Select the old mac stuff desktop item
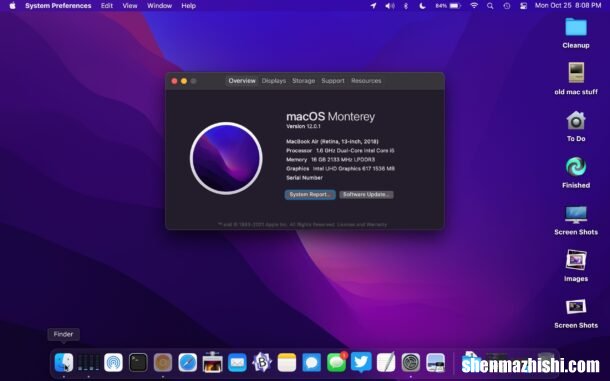This screenshot has height=381, width=610. 576,79
